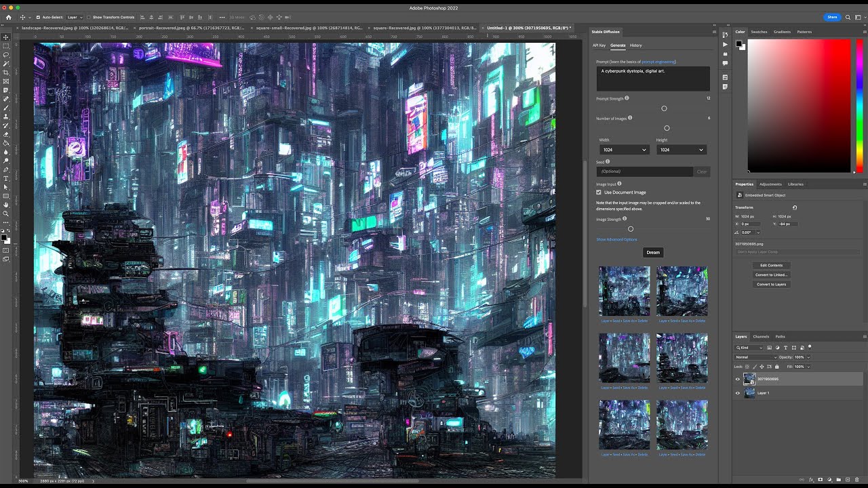
Task: Select the Clone Stamp tool
Action: [5, 116]
